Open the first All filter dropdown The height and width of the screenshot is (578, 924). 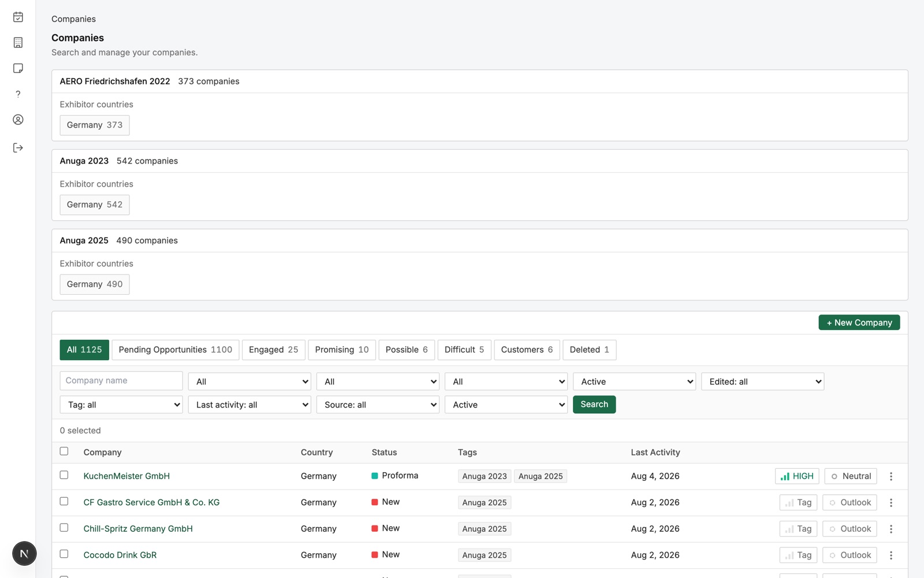[249, 381]
